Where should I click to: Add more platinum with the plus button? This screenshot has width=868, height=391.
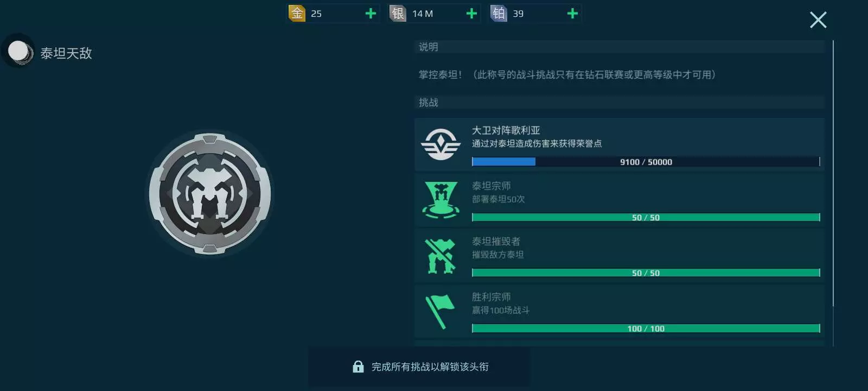pyautogui.click(x=572, y=14)
